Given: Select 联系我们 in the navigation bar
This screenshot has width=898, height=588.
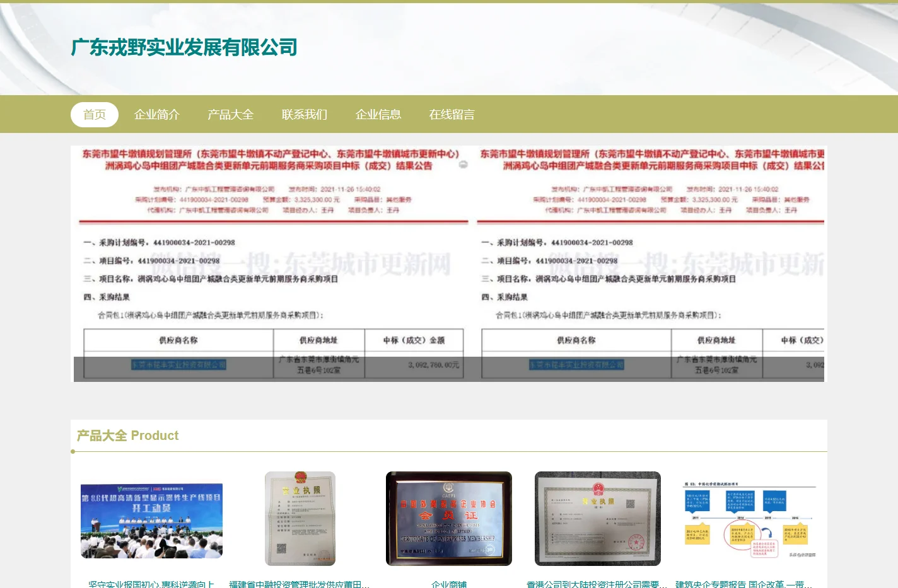Looking at the screenshot, I should 305,115.
